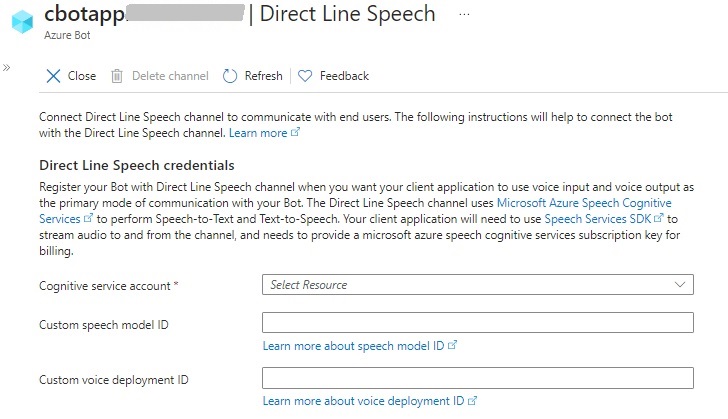The width and height of the screenshot is (728, 419).
Task: Click the Feedback heart icon
Action: (306, 76)
